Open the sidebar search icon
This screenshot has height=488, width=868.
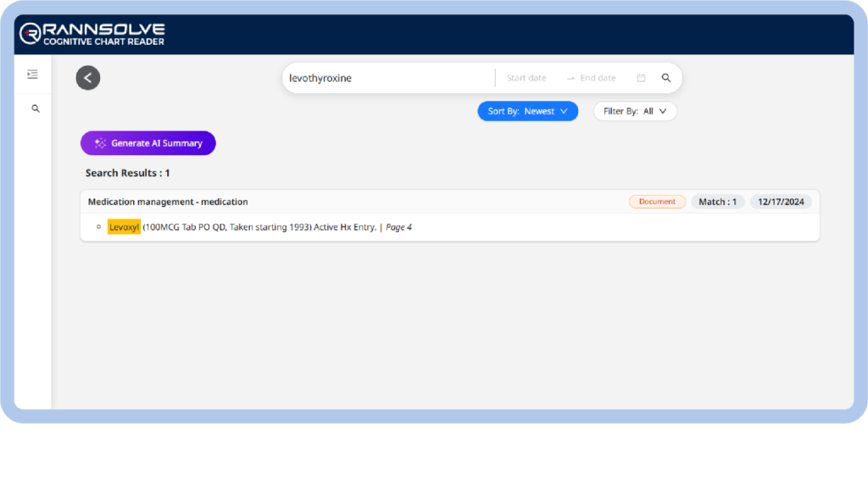pyautogui.click(x=36, y=108)
